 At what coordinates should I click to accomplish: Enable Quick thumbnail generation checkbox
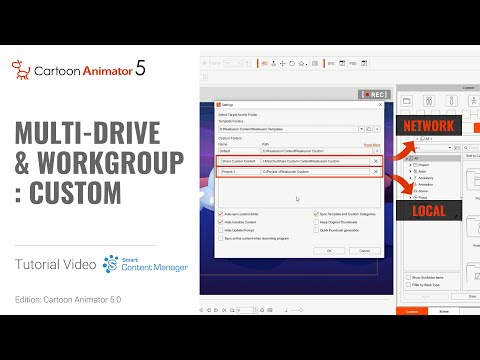click(x=316, y=230)
